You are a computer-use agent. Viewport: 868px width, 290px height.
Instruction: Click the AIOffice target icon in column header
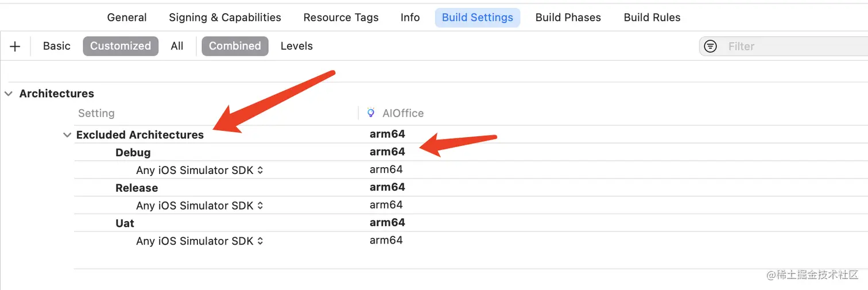pos(371,113)
